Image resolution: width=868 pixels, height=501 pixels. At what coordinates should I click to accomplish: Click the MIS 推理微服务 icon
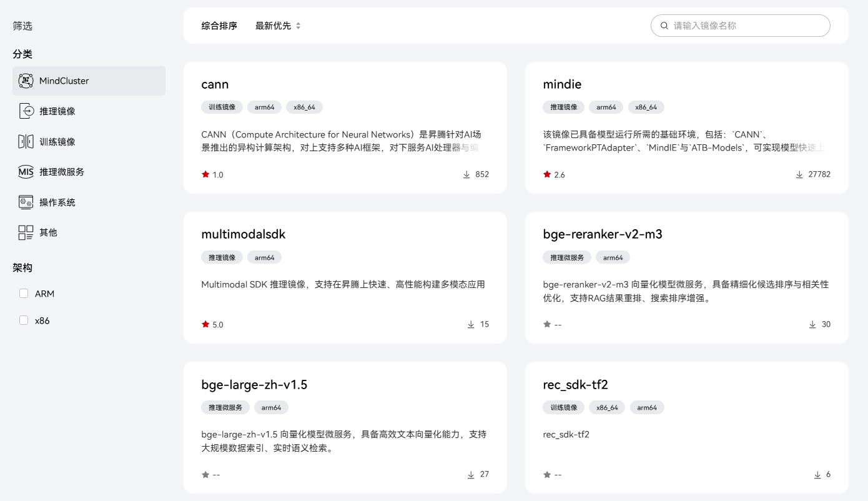(x=26, y=172)
